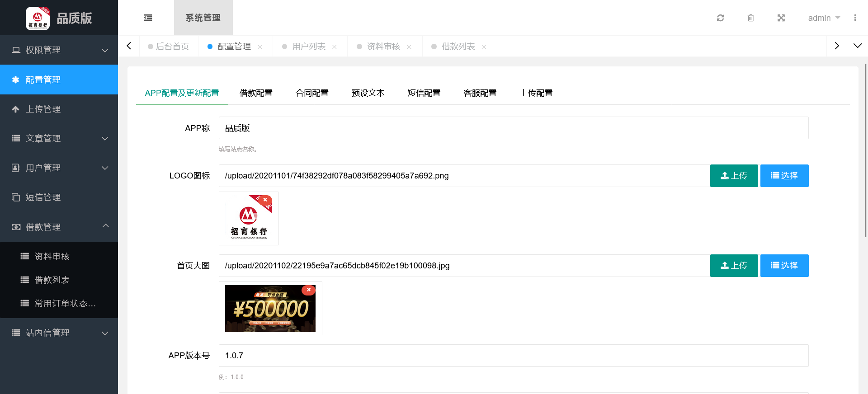868x394 pixels.
Task: Open the 客服配置 settings tab
Action: 480,93
